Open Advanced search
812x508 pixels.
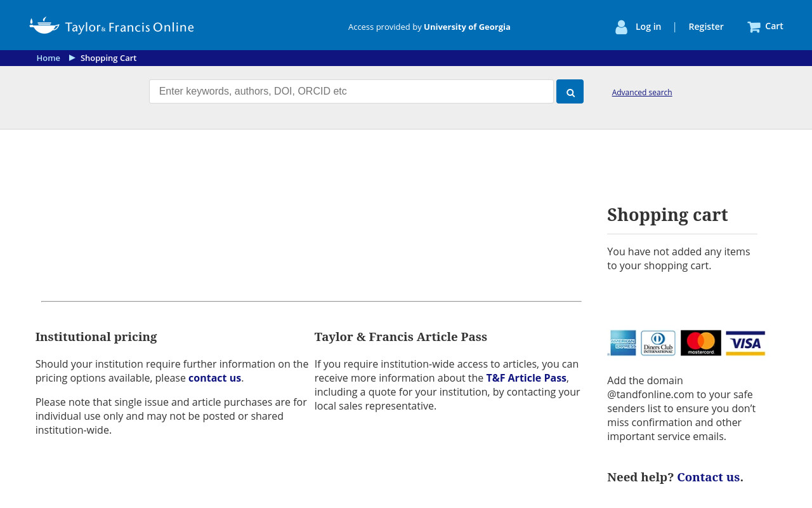tap(642, 92)
